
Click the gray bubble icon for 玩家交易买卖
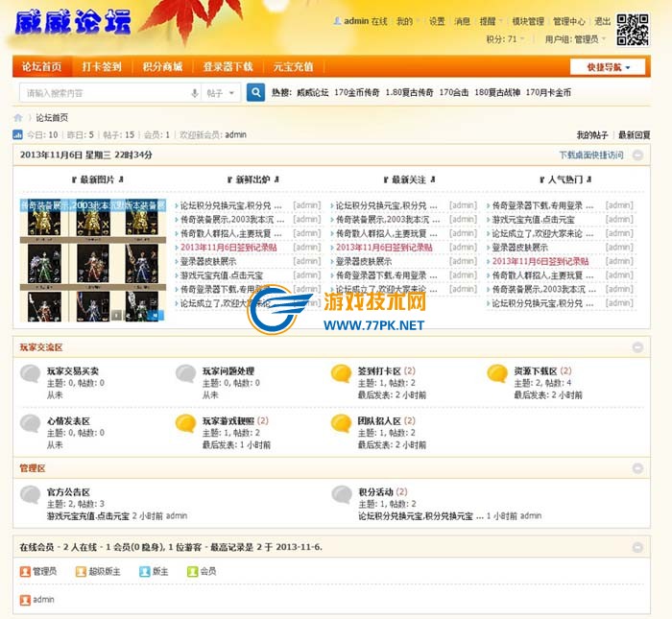[30, 373]
